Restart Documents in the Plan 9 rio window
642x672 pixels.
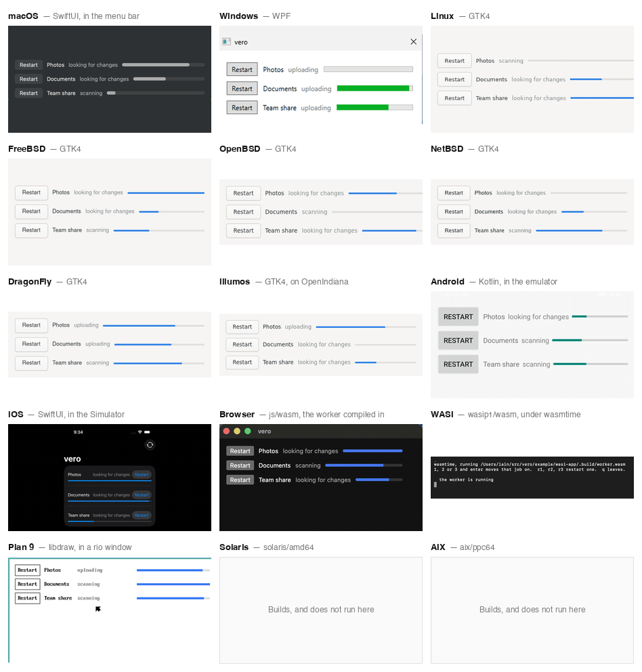tap(28, 584)
